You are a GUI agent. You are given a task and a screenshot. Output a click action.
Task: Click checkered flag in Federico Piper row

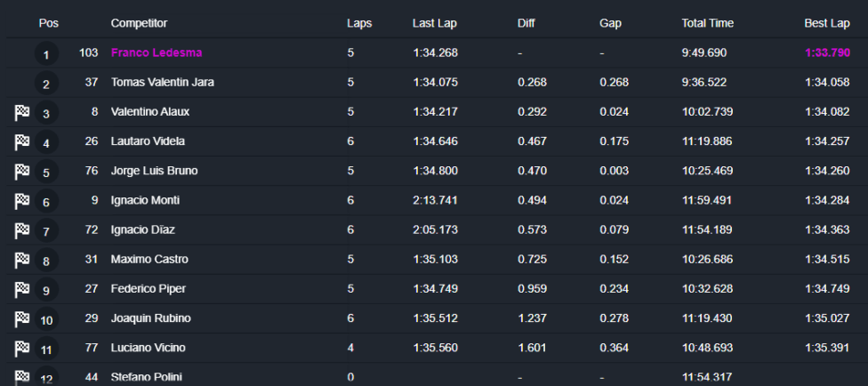tap(21, 289)
